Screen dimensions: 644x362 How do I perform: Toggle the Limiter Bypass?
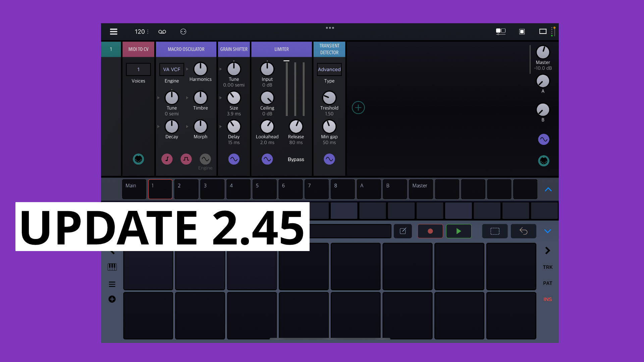[296, 159]
